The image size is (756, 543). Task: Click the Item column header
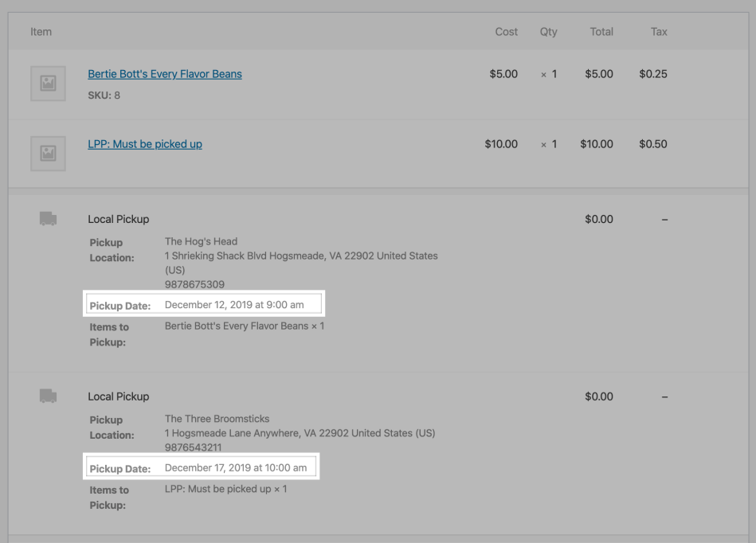coord(41,32)
